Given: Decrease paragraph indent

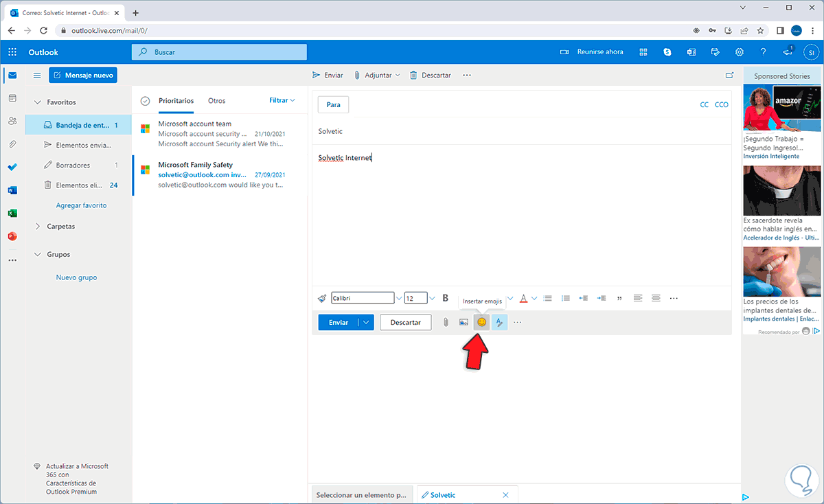Looking at the screenshot, I should click(x=584, y=298).
